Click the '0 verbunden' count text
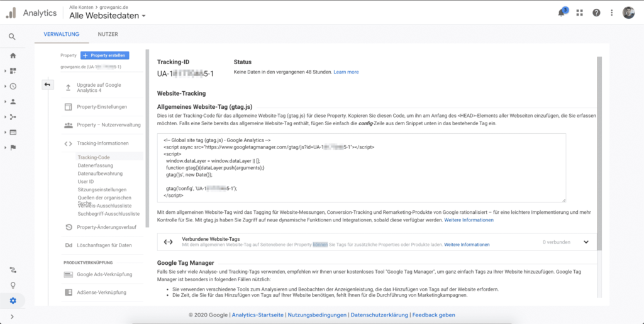The width and height of the screenshot is (644, 324). point(556,242)
